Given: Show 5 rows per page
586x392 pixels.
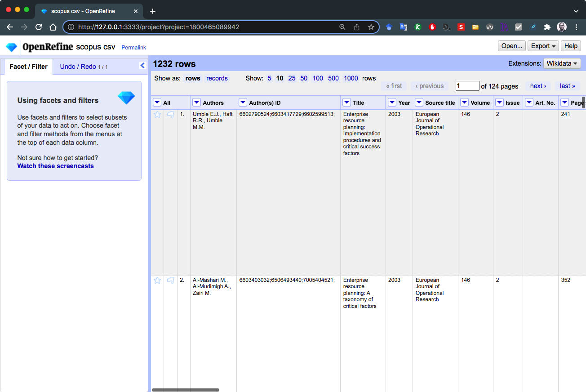Looking at the screenshot, I should 270,78.
